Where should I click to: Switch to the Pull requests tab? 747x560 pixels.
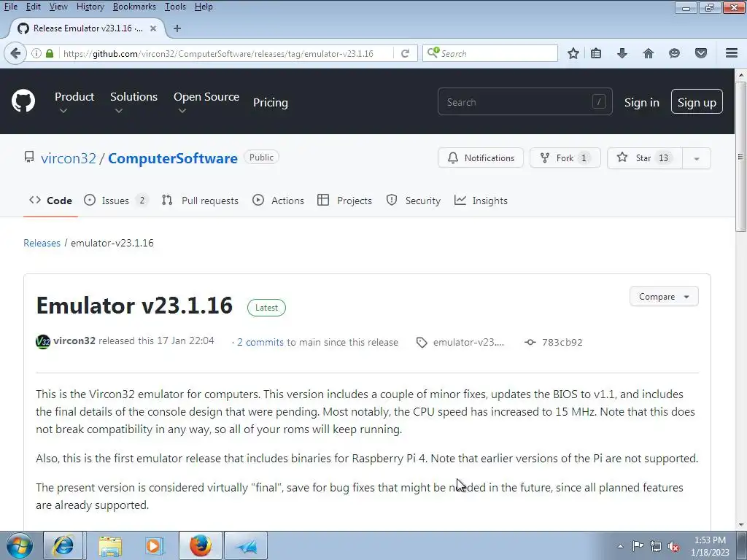tap(200, 201)
